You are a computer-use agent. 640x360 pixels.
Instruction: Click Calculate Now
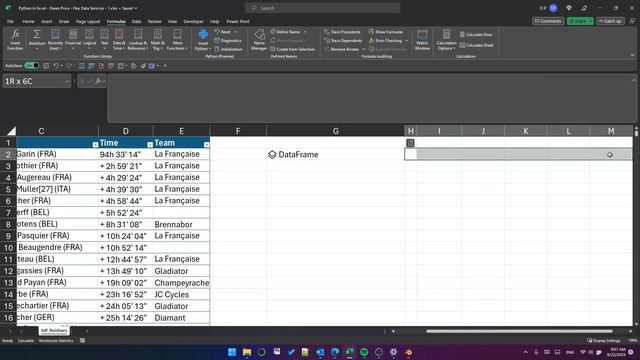point(476,35)
